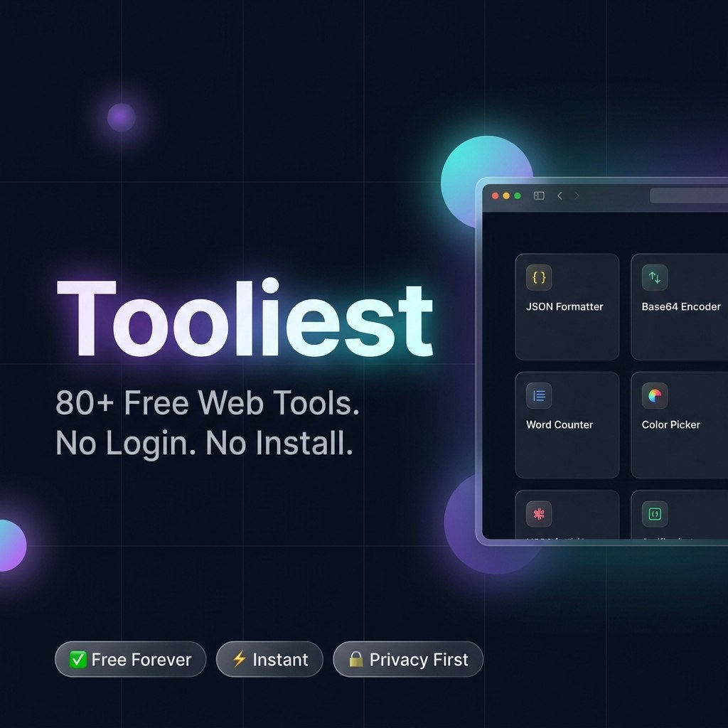The width and height of the screenshot is (728, 728).
Task: Click the Privacy First badge
Action: (x=408, y=659)
